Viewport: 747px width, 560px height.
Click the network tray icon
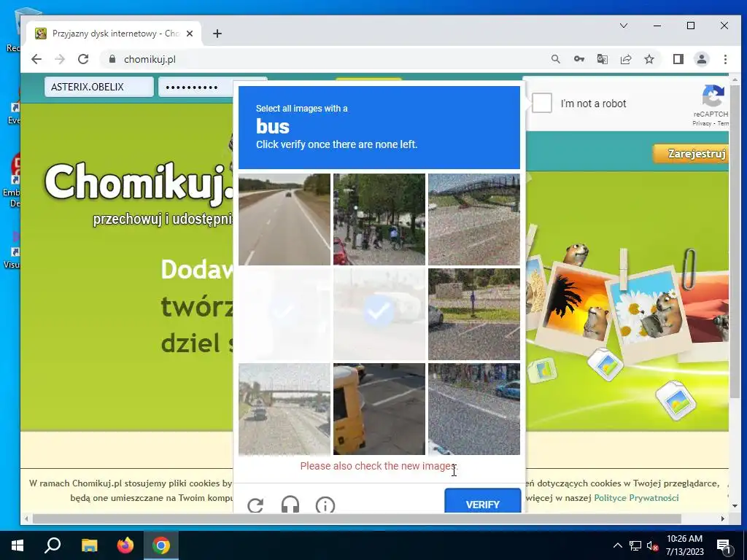tap(635, 545)
